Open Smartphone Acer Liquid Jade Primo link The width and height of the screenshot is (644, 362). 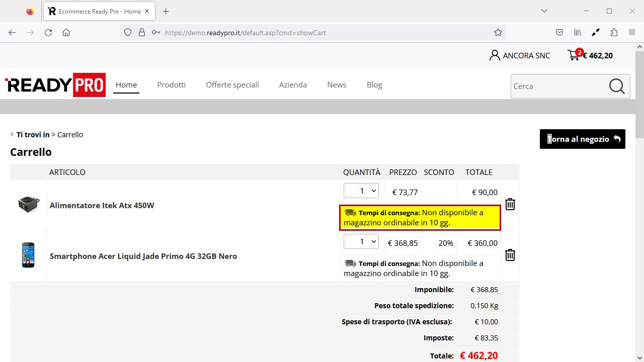(x=143, y=256)
